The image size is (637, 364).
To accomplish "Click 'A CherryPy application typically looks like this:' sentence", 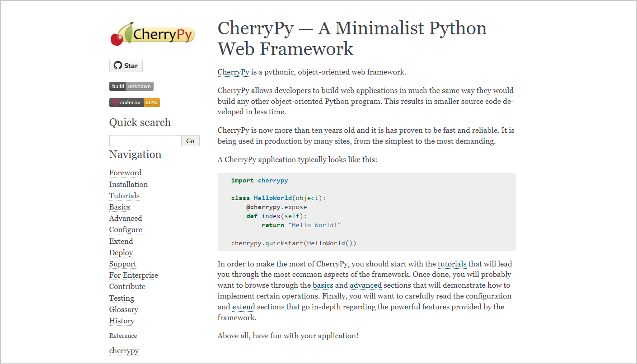I will 297,159.
